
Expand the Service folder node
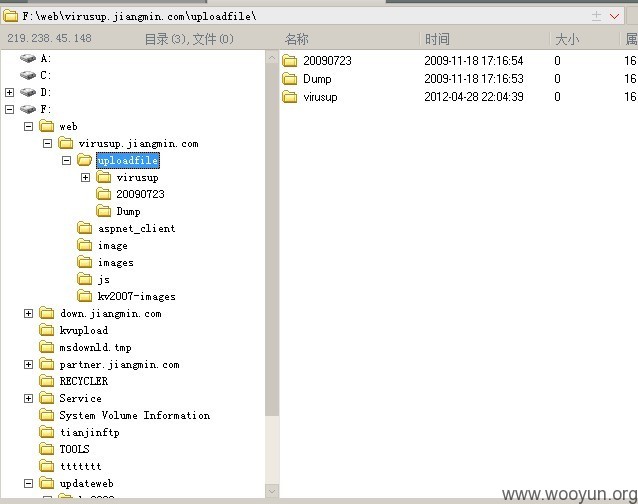[x=28, y=398]
